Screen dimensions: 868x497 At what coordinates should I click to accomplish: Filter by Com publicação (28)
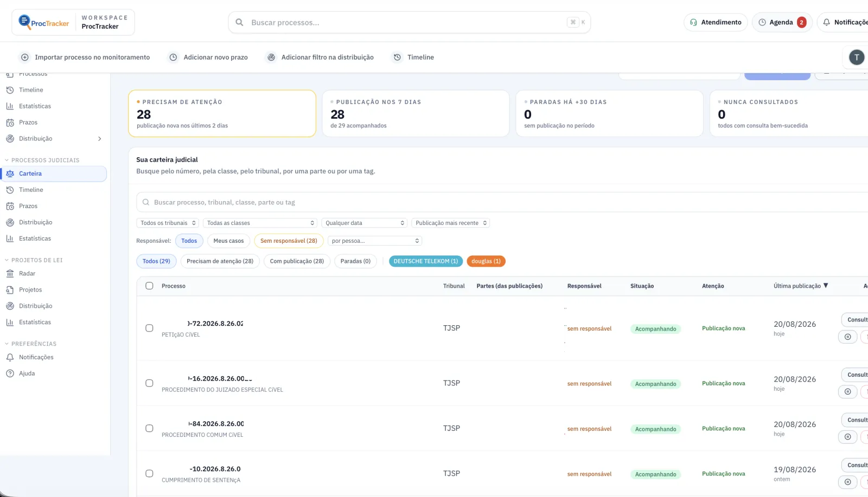tap(297, 261)
